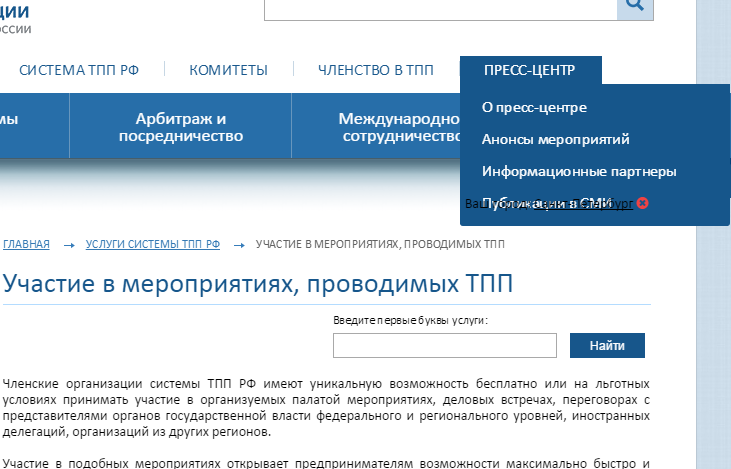The height and width of the screenshot is (469, 731).
Task: Open the СИСТЕМА ТПП РФ menu
Action: (79, 70)
